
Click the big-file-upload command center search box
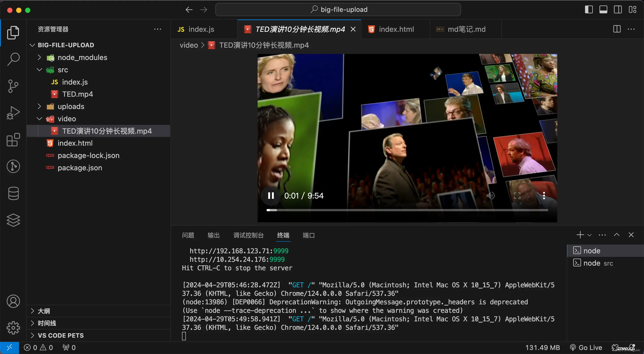coord(338,9)
